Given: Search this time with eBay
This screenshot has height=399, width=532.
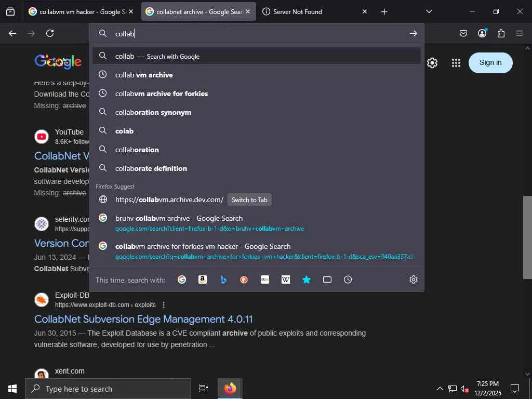Looking at the screenshot, I should 265,280.
